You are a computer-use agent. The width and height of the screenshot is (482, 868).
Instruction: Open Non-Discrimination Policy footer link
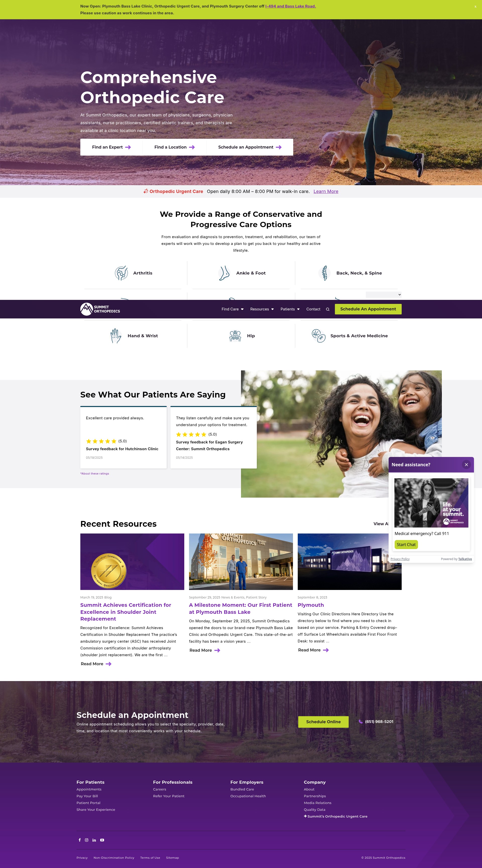114,857
